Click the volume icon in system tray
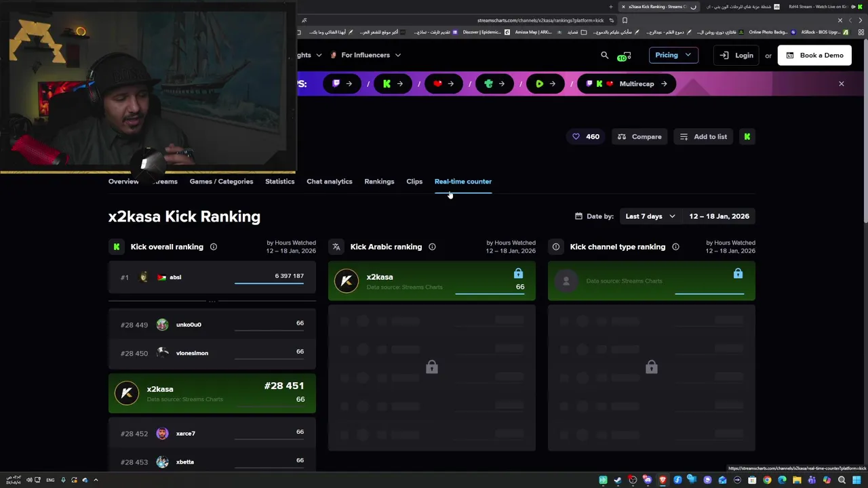 click(x=28, y=480)
